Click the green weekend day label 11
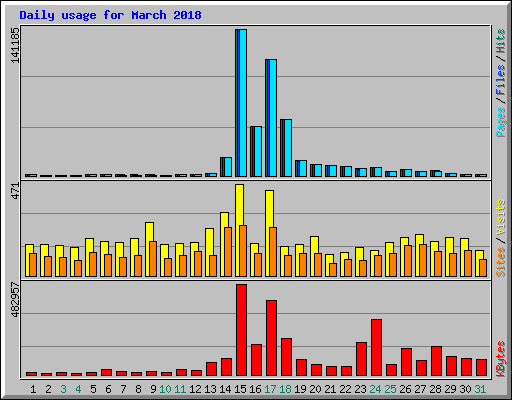The width and height of the screenshot is (512, 400). tap(180, 389)
